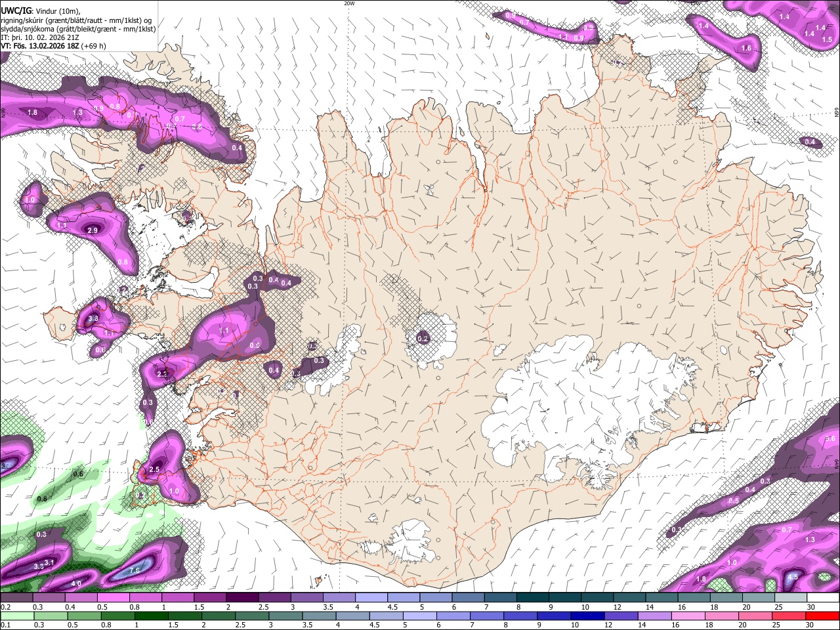840x630 pixels.
Task: Click the 1.8 value near the bottom-right edge
Action: point(701,579)
